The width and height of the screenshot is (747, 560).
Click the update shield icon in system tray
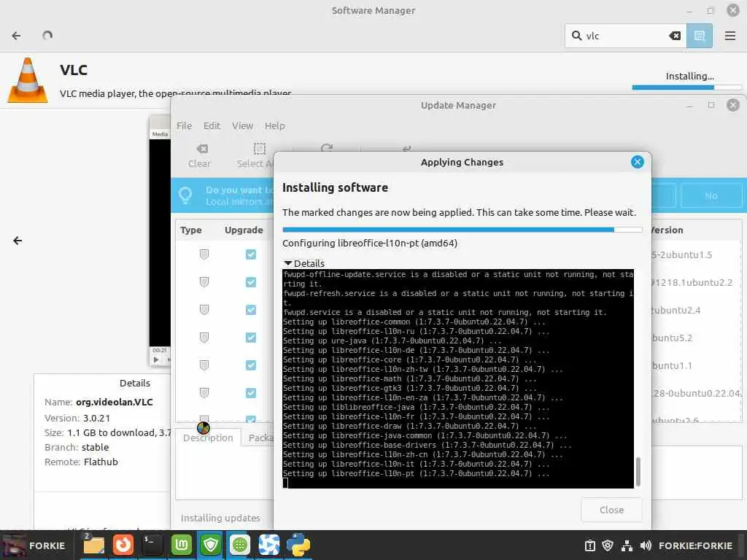608,545
